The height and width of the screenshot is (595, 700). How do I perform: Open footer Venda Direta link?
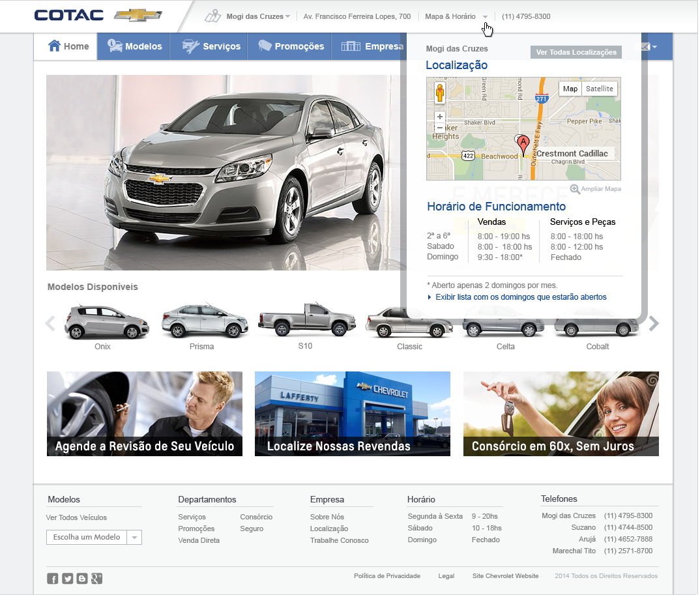click(x=199, y=540)
